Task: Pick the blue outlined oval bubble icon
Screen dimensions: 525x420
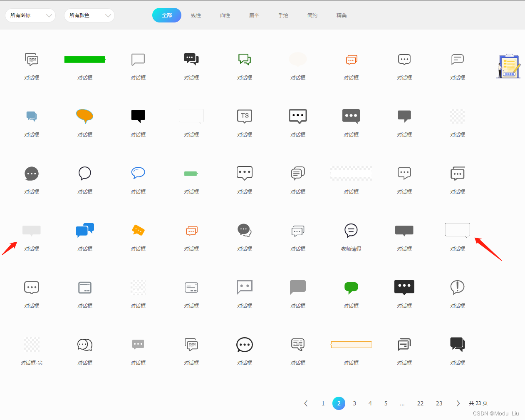Action: pos(138,173)
